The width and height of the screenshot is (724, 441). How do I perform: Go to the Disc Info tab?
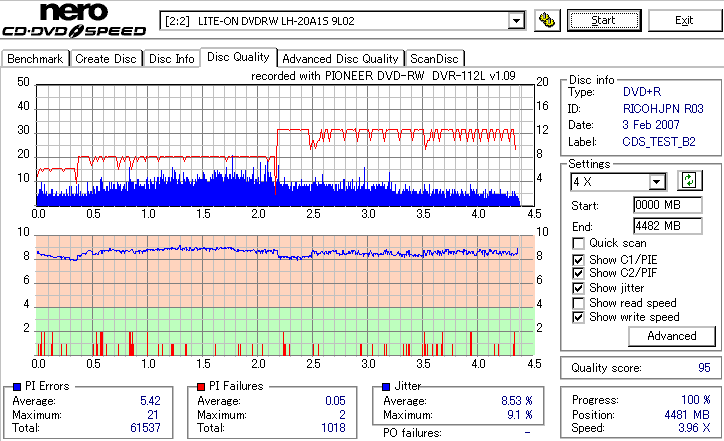pos(171,59)
